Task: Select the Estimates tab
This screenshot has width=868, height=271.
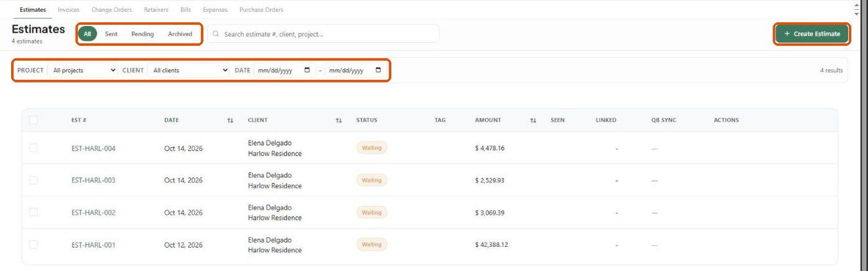Action: tap(33, 10)
